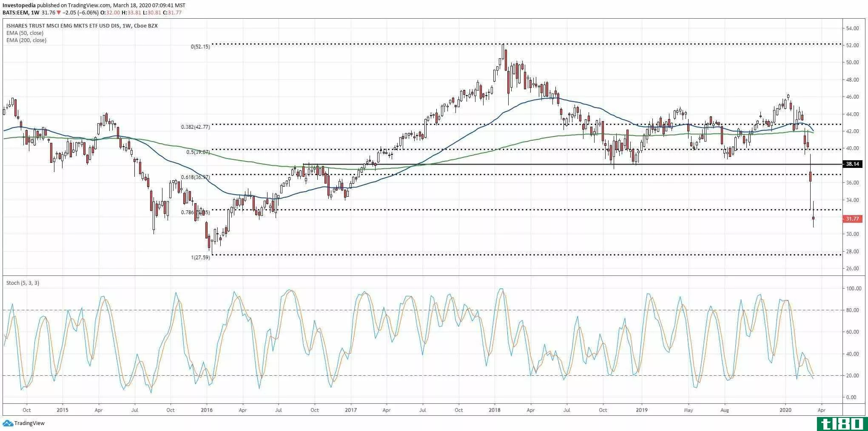Click the 100.00 stochastic axis label
The height and width of the screenshot is (431, 868).
click(853, 289)
